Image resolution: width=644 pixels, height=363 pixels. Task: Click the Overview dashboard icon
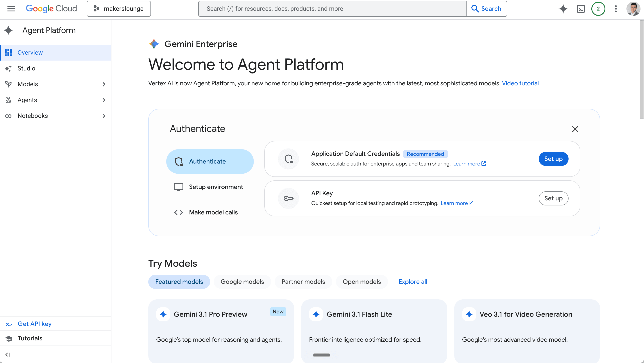(9, 52)
